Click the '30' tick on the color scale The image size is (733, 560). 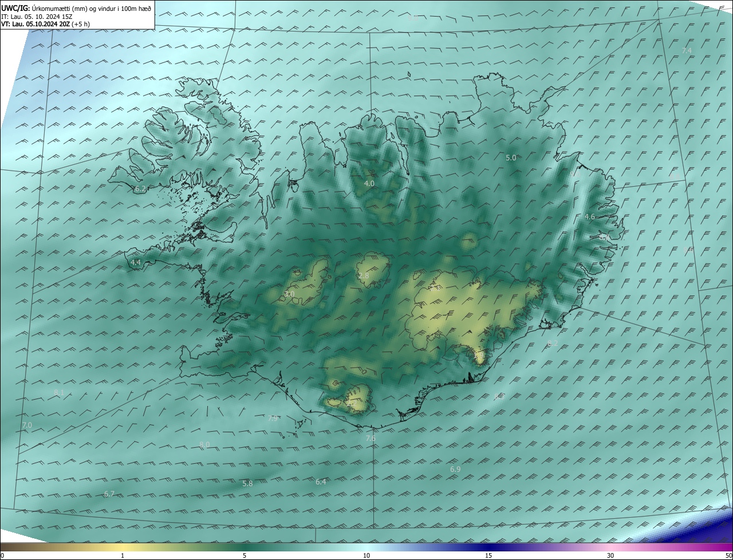pos(610,555)
